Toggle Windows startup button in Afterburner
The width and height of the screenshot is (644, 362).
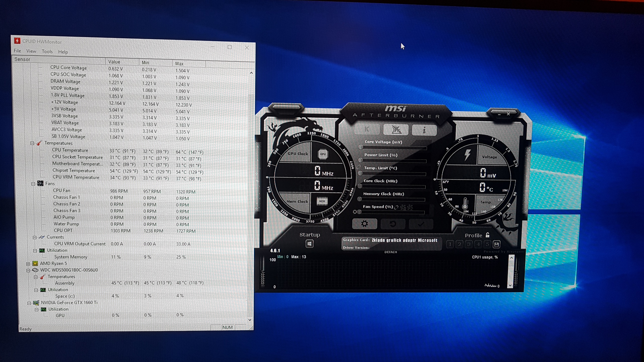point(309,244)
